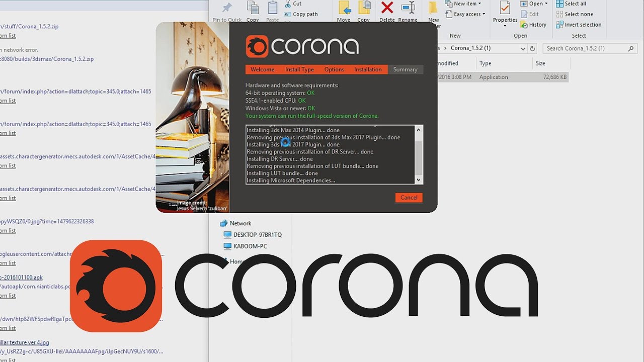The height and width of the screenshot is (362, 644).
Task: Open the builds/3dsmax/Corona_1.5.2.zip link
Action: (x=47, y=59)
